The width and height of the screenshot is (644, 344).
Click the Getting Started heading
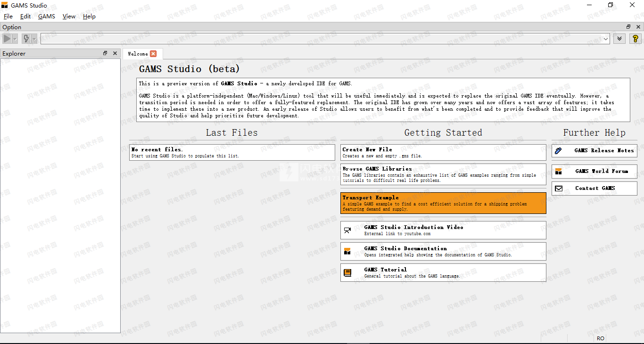(443, 133)
